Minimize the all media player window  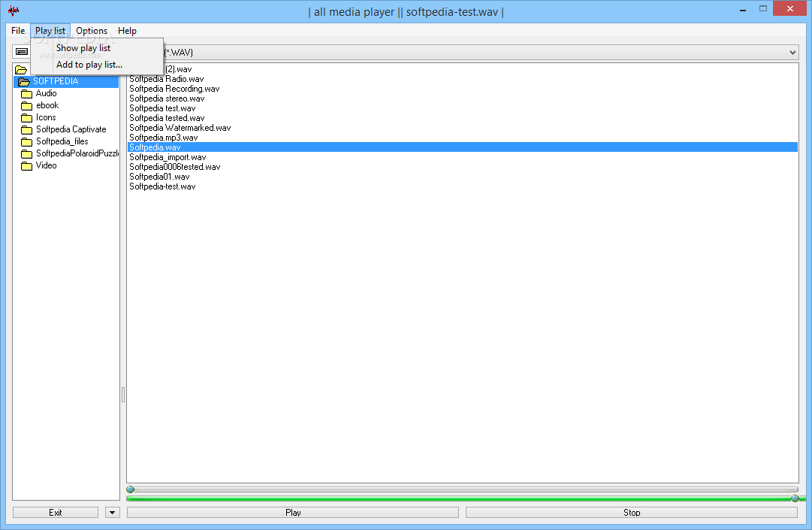[x=743, y=9]
